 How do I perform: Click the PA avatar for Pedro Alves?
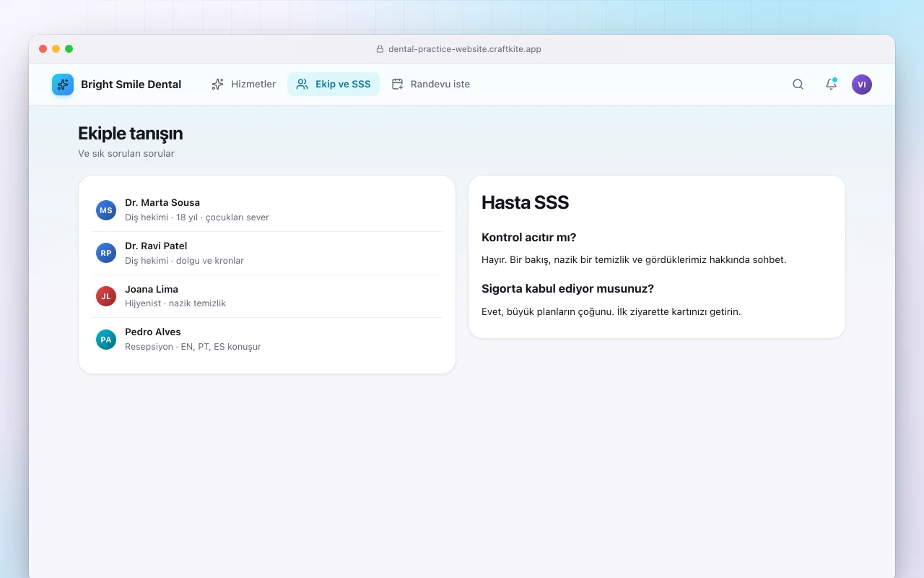click(x=106, y=340)
